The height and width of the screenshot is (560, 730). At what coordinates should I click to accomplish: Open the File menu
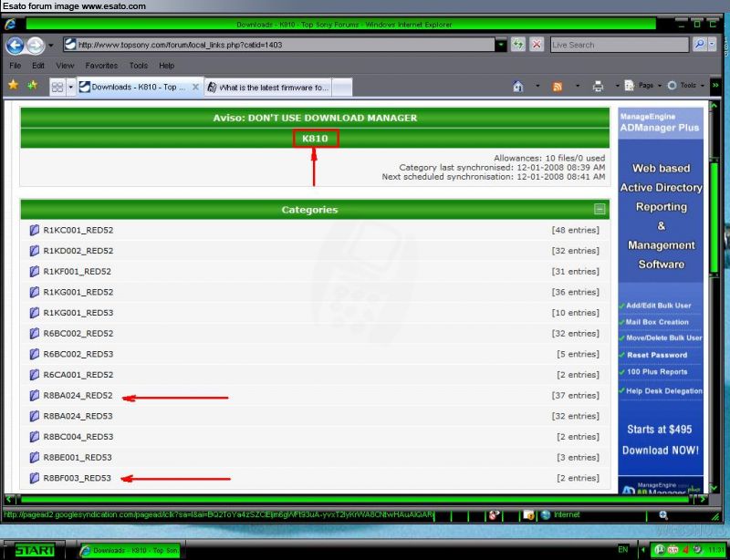tap(16, 66)
